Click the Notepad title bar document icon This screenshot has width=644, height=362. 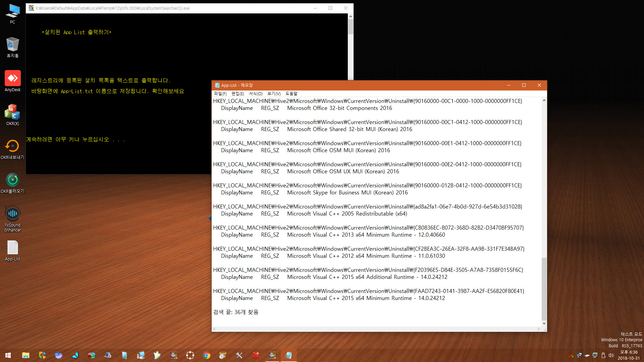[217, 85]
